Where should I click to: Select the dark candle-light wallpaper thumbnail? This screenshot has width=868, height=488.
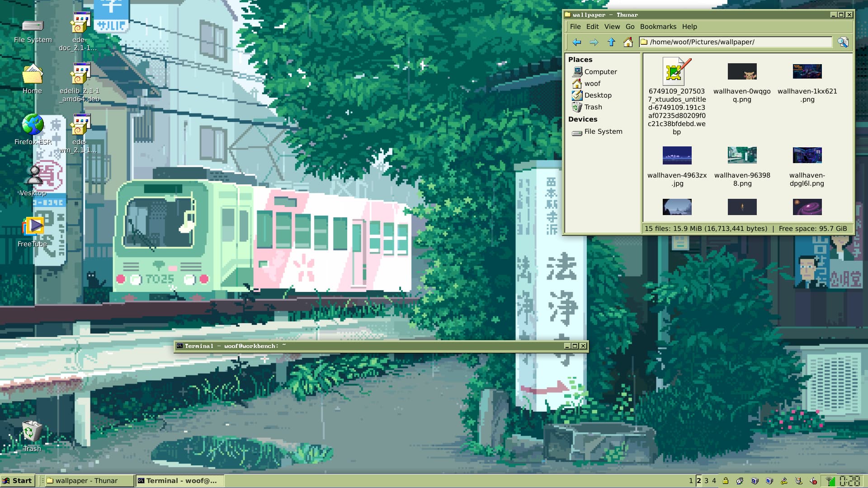742,207
